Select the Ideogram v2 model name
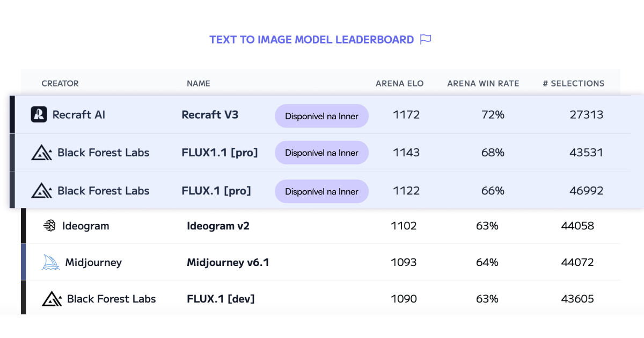644x338 pixels. point(218,226)
